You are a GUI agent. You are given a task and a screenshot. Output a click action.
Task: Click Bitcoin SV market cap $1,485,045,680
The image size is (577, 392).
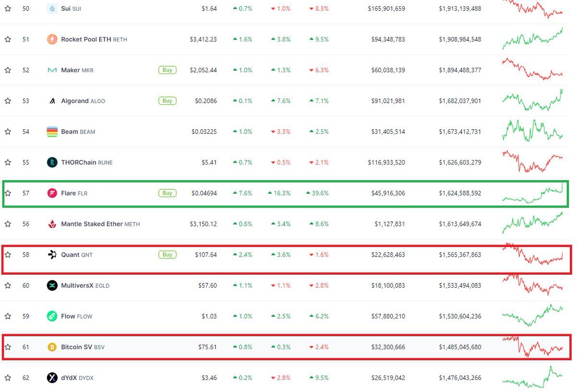point(460,347)
